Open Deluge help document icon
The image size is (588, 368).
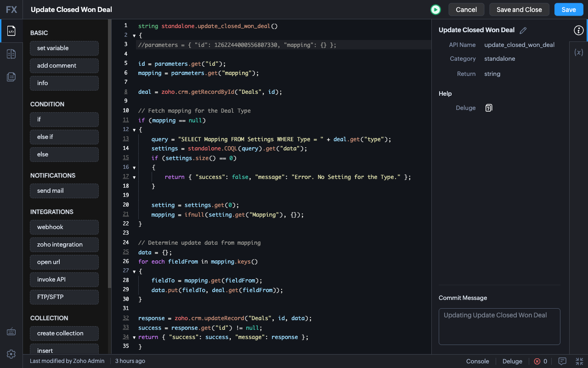[489, 108]
